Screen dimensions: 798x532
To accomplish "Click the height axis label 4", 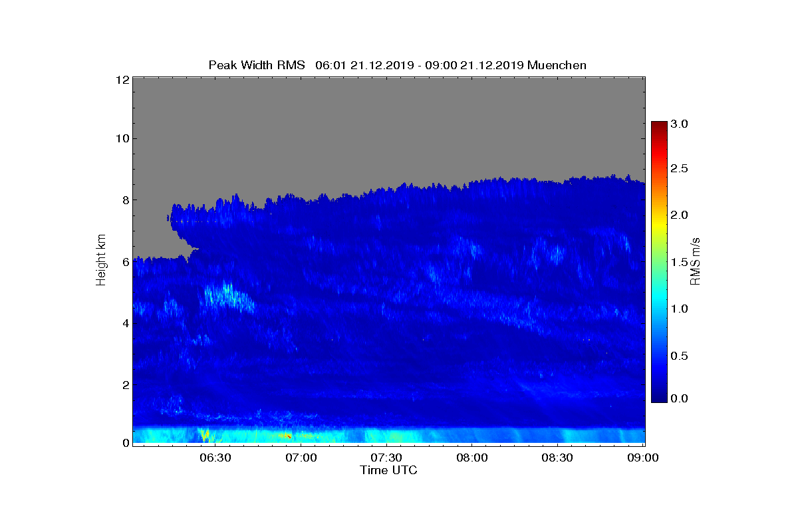I will pyautogui.click(x=125, y=323).
